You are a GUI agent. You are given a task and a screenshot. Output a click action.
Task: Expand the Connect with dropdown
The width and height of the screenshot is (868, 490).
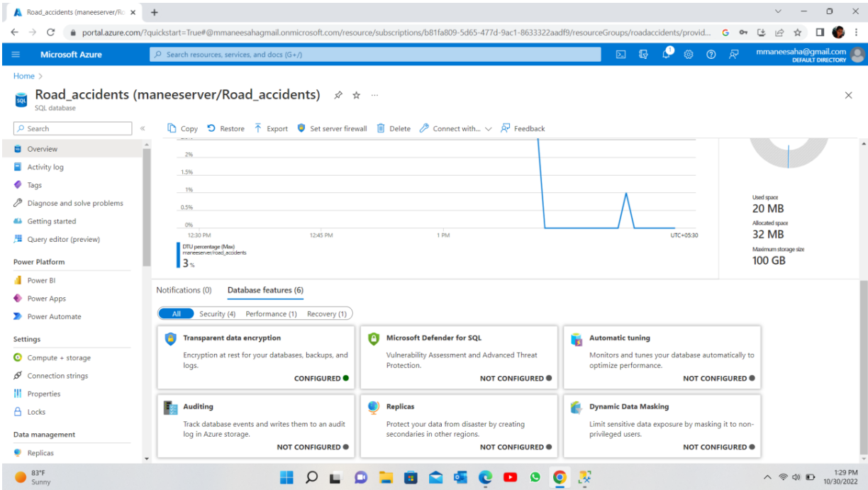coord(455,128)
